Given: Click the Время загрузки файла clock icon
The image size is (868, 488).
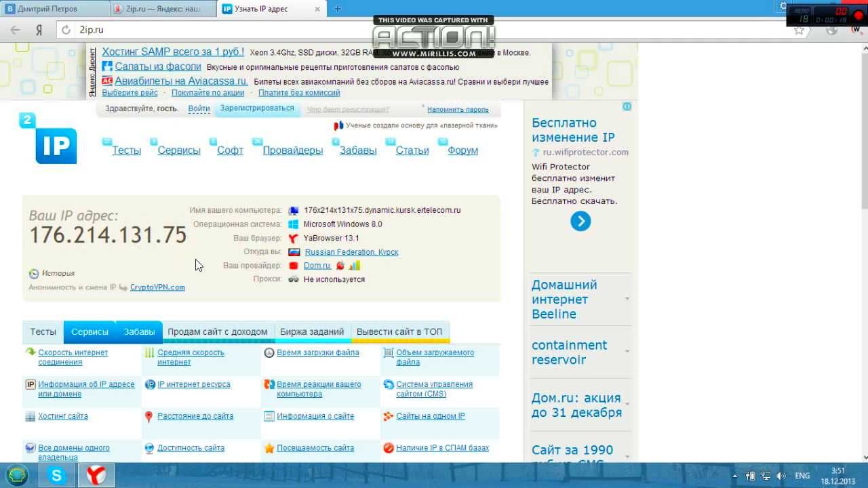Looking at the screenshot, I should click(269, 352).
